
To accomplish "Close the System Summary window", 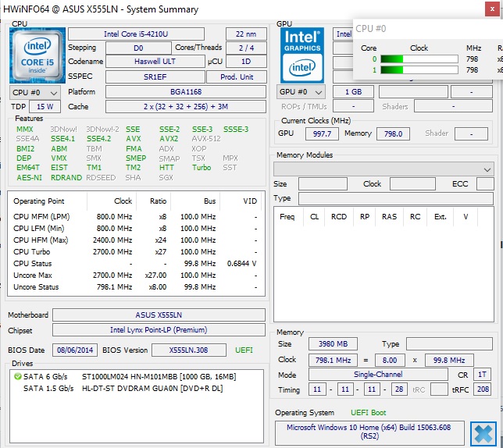I will (492, 9).
